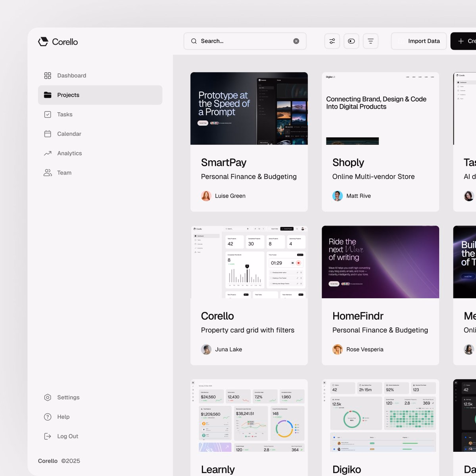Toggle the view switch button
476x476 pixels.
click(351, 41)
